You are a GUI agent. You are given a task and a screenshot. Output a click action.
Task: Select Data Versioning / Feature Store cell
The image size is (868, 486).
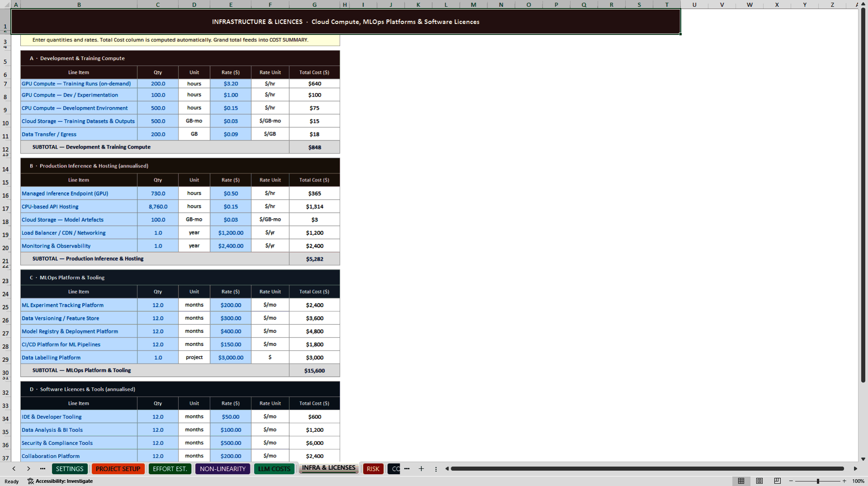click(79, 318)
